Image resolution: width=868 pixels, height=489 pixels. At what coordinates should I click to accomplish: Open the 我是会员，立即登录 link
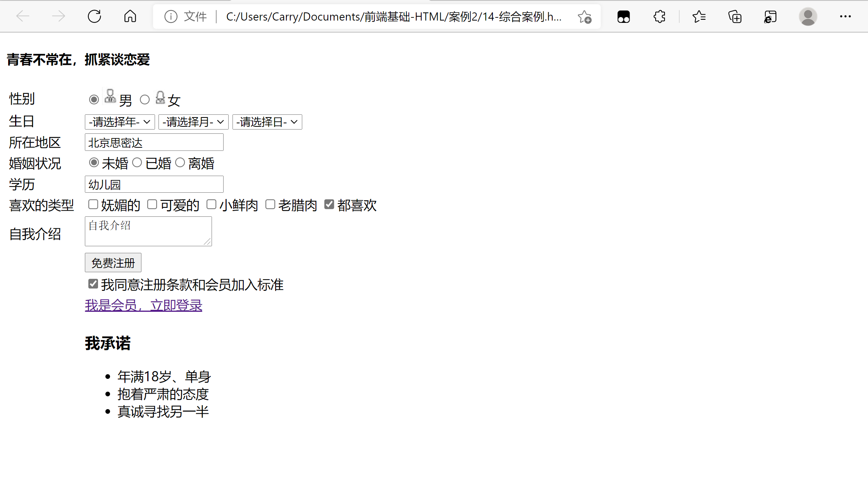coord(143,305)
